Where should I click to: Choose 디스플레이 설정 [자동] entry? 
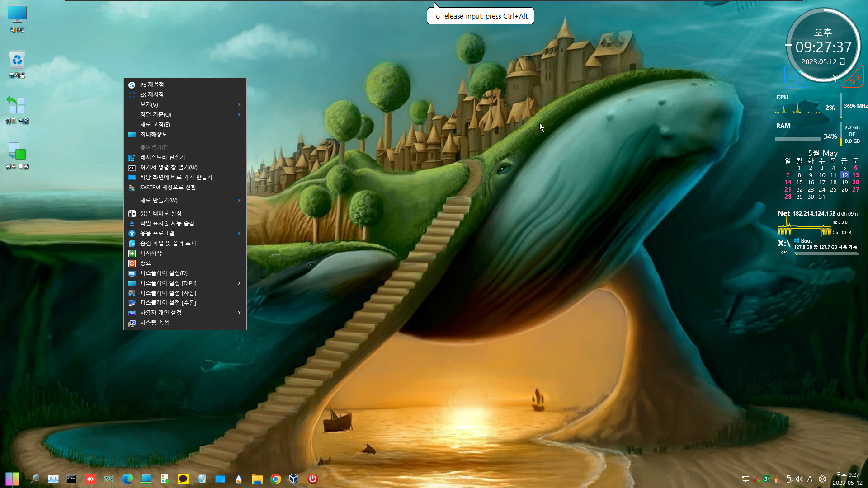tap(185, 293)
